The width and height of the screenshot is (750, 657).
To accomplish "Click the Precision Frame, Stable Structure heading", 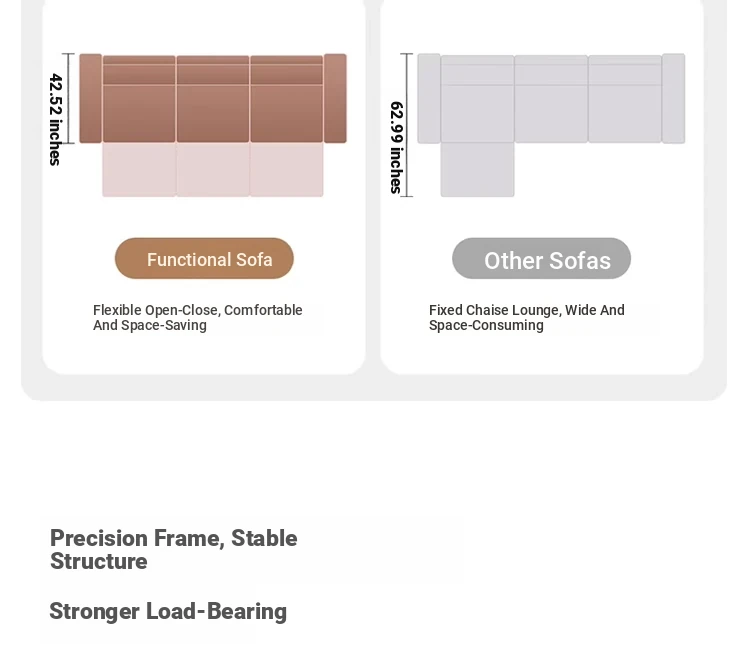I will [x=174, y=549].
